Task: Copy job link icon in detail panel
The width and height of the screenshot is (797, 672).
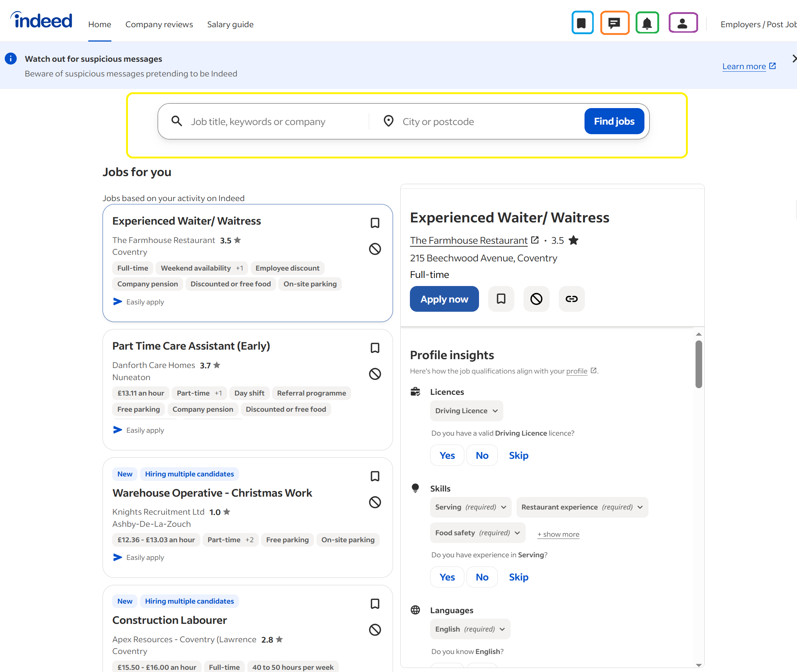Action: [x=571, y=299]
